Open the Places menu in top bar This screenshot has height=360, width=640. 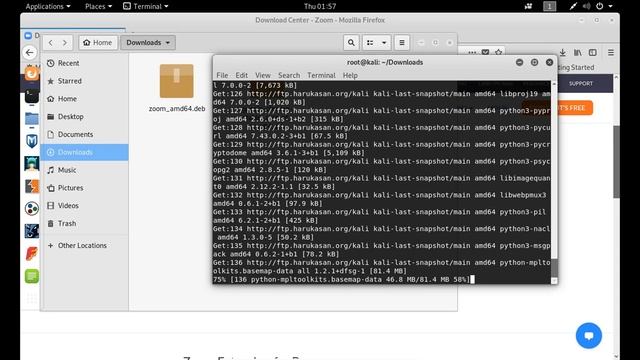[98, 6]
